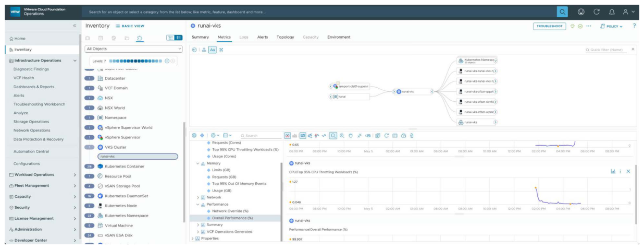Click the three-dots more actions icon
Image resolution: width=644 pixels, height=249 pixels.
click(589, 26)
